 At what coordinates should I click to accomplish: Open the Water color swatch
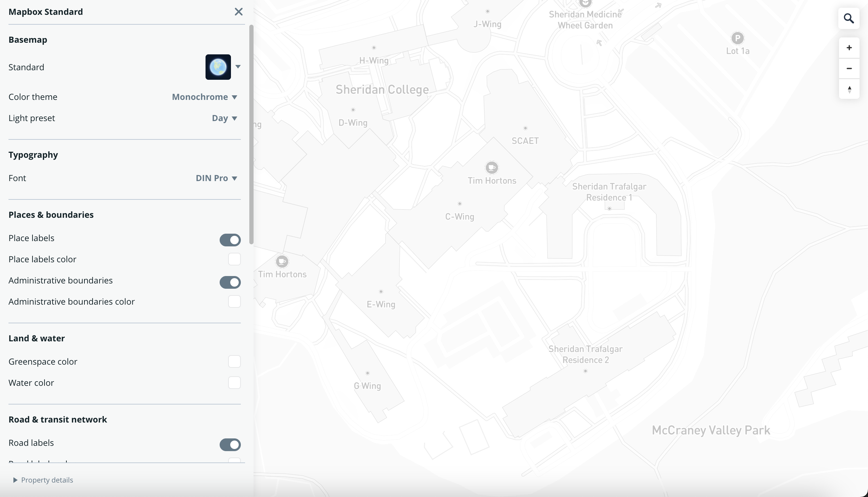point(234,383)
